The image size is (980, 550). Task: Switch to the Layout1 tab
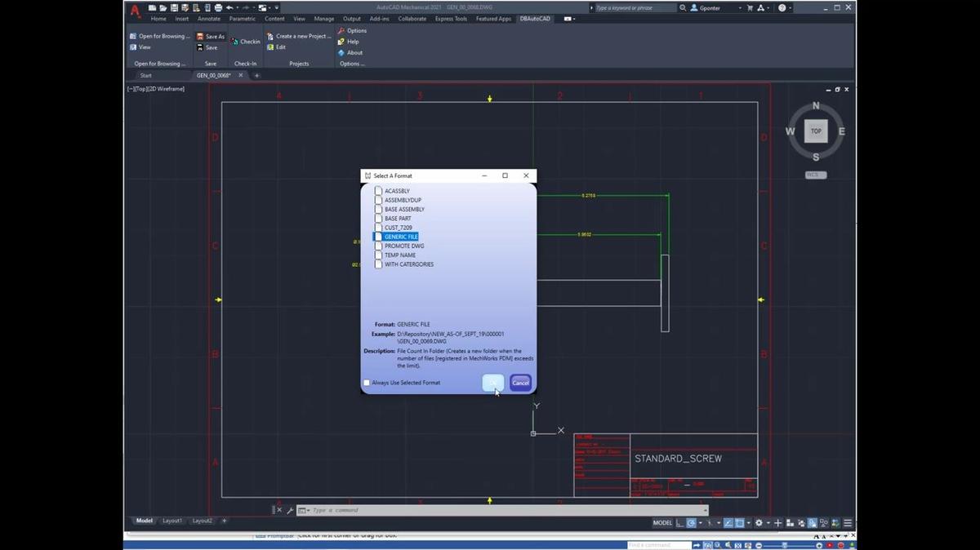(x=172, y=521)
